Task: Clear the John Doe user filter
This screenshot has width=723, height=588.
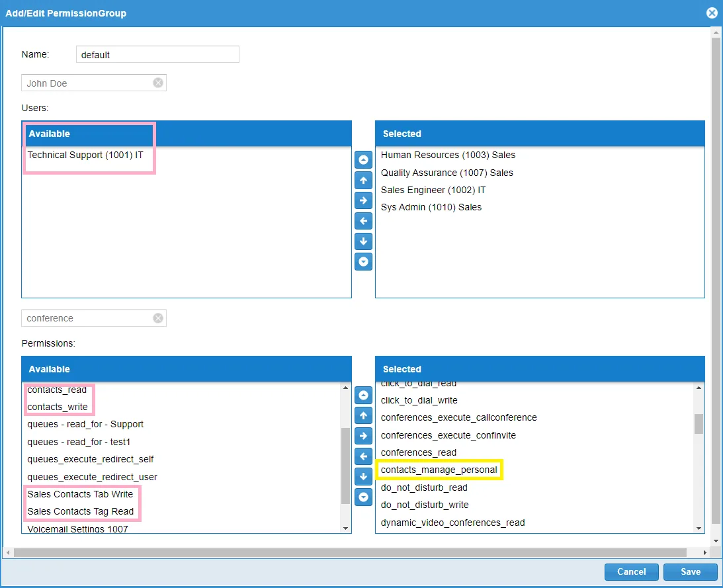Action: point(158,83)
